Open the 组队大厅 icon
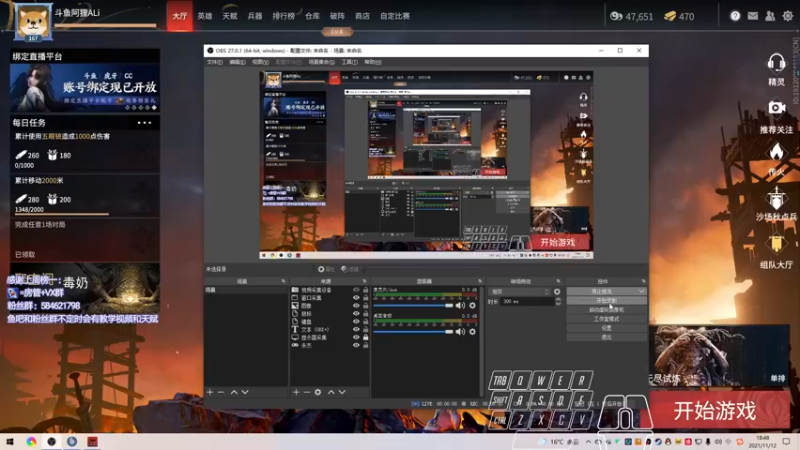The image size is (800, 450). (776, 244)
